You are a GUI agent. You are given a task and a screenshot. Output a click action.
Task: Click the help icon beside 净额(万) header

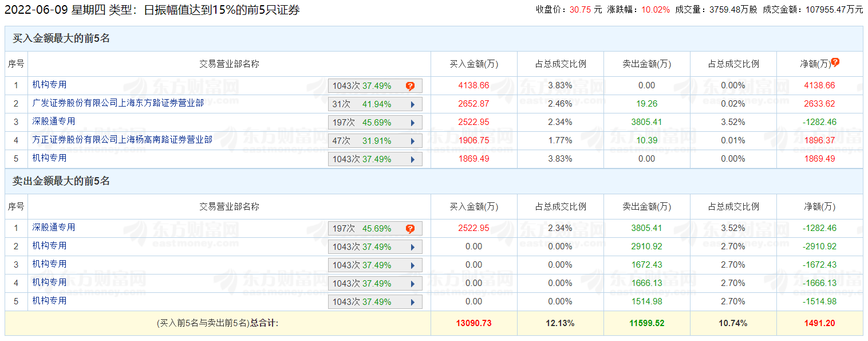click(835, 62)
